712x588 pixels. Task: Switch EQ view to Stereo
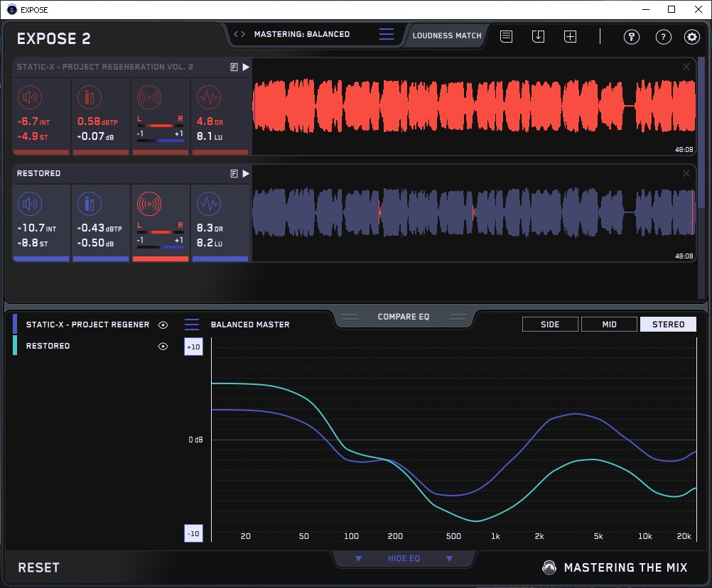point(668,325)
